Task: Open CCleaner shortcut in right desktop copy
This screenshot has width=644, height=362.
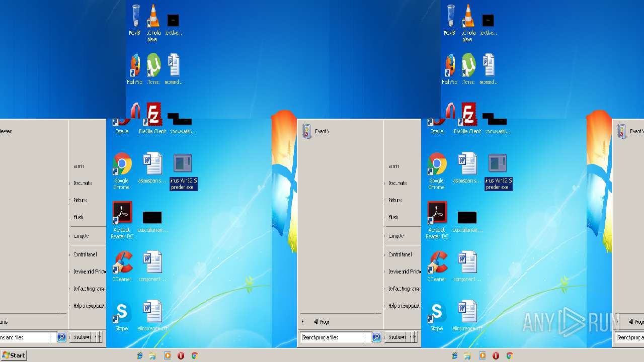Action: click(x=437, y=266)
